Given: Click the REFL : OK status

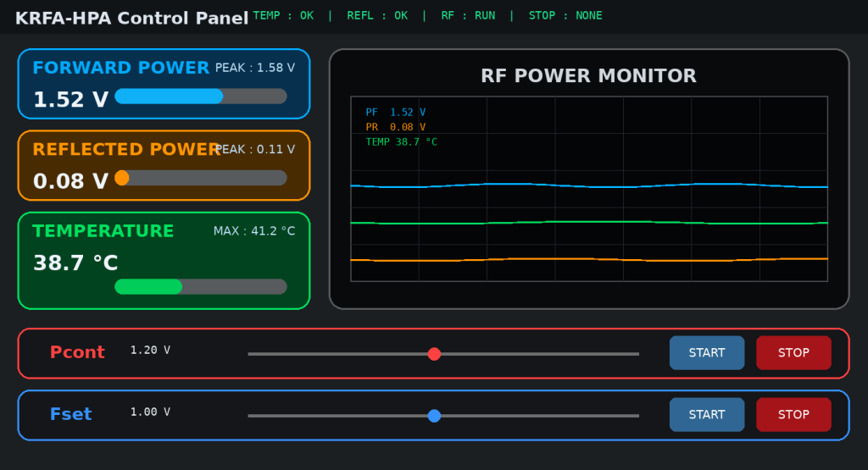Looking at the screenshot, I should [377, 15].
